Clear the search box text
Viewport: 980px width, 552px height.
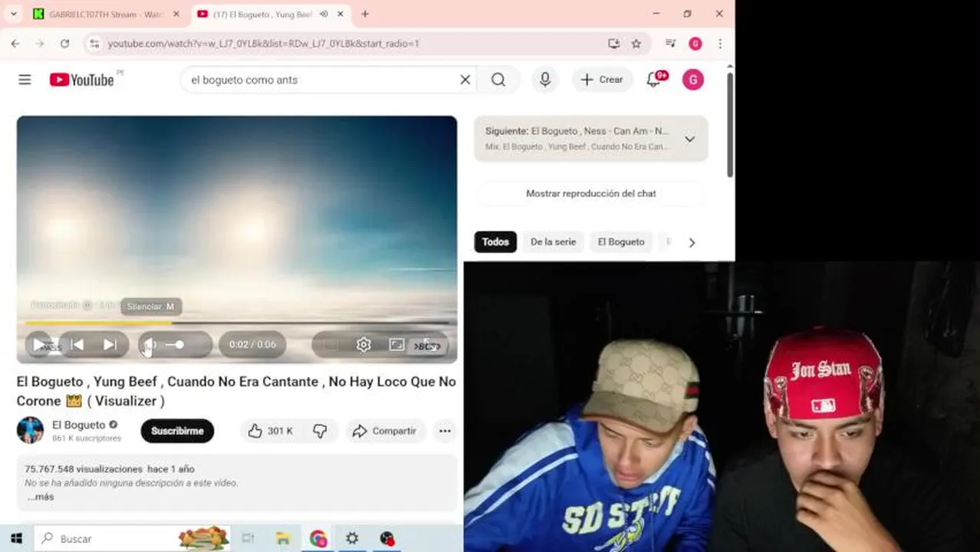click(465, 80)
